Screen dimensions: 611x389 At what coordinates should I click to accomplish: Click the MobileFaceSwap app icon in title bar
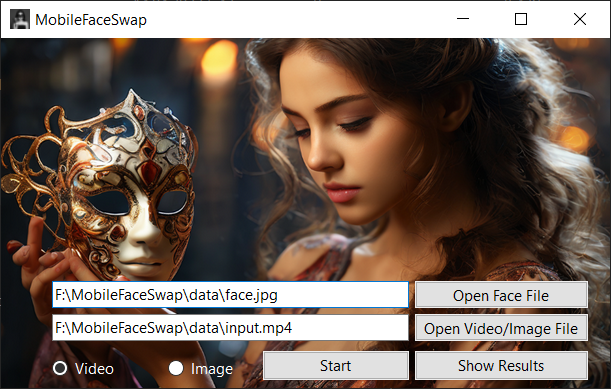pos(20,19)
